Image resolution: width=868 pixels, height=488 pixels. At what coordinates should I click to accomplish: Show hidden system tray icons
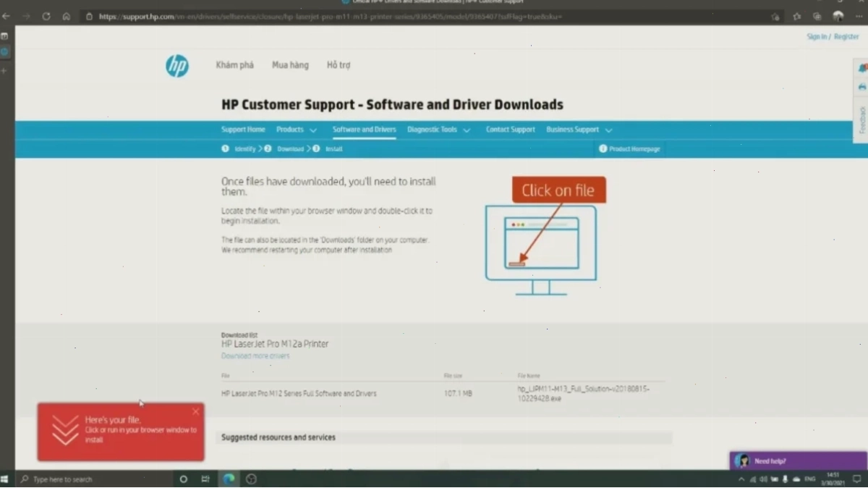coord(741,479)
